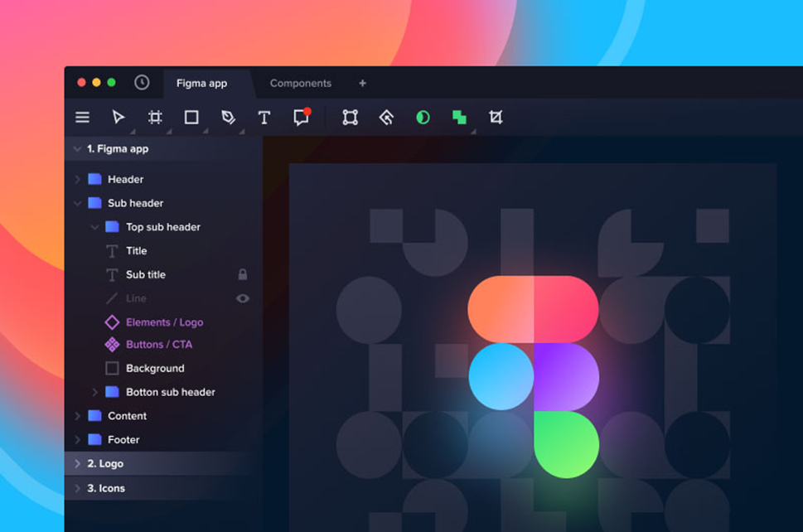803x532 pixels.
Task: Select the Pen tool
Action: (x=228, y=117)
